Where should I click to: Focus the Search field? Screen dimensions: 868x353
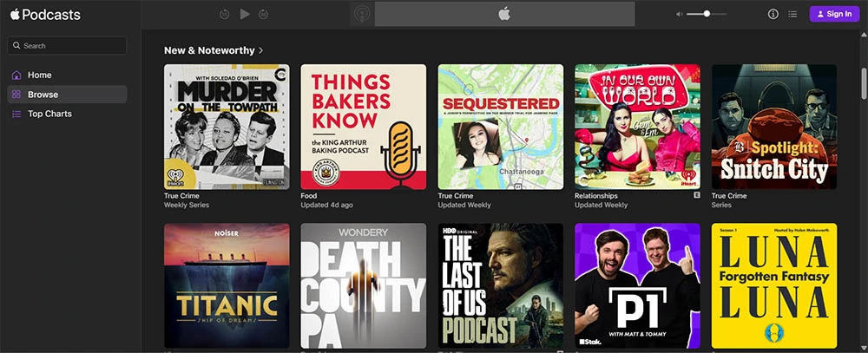[67, 45]
